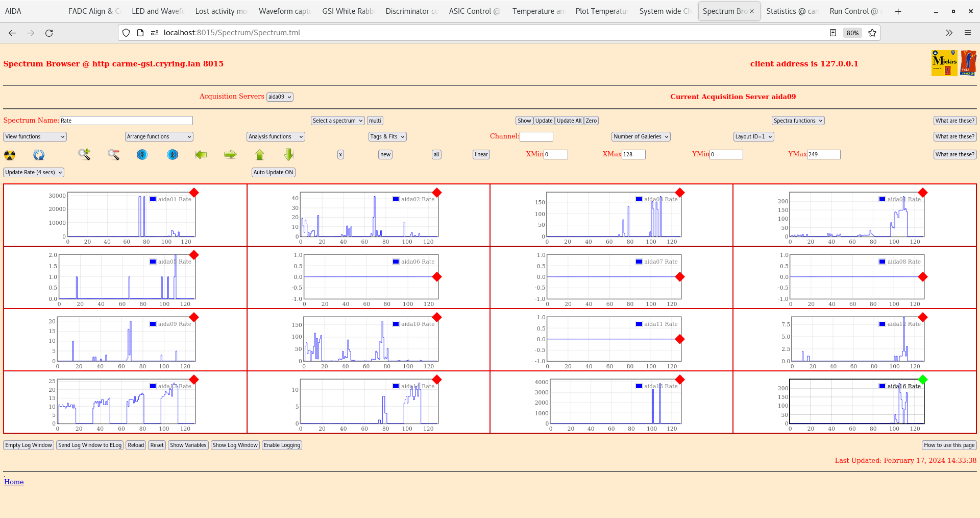The height and width of the screenshot is (518, 980).
Task: Follow the Home link
Action: 14,482
